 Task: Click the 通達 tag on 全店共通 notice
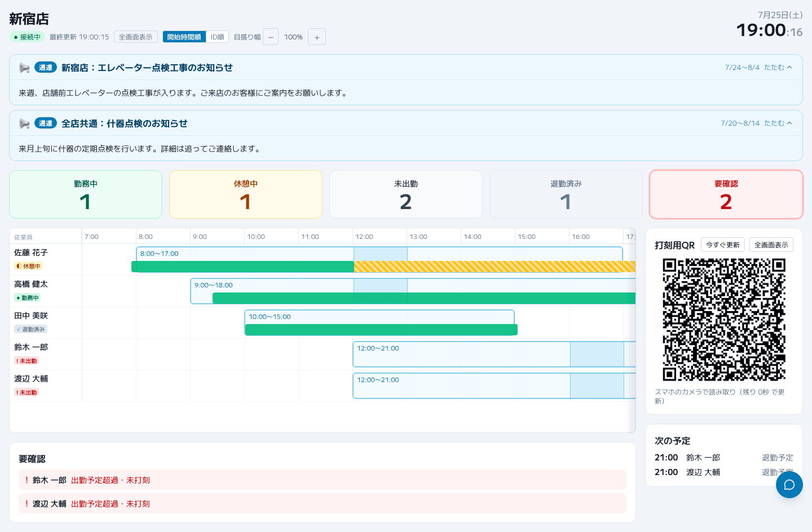[46, 123]
